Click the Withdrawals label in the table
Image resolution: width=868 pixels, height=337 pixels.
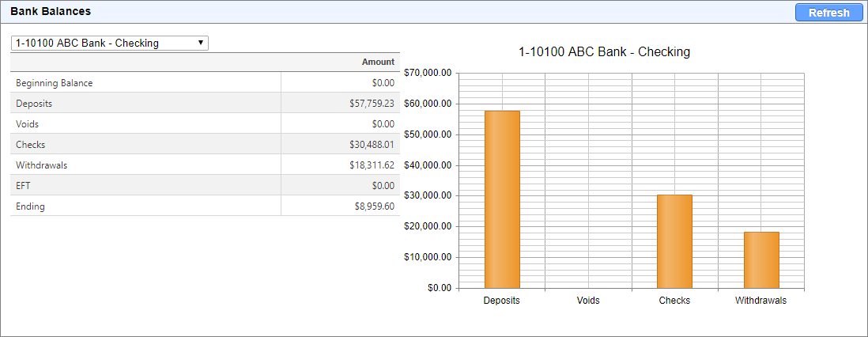tap(41, 165)
